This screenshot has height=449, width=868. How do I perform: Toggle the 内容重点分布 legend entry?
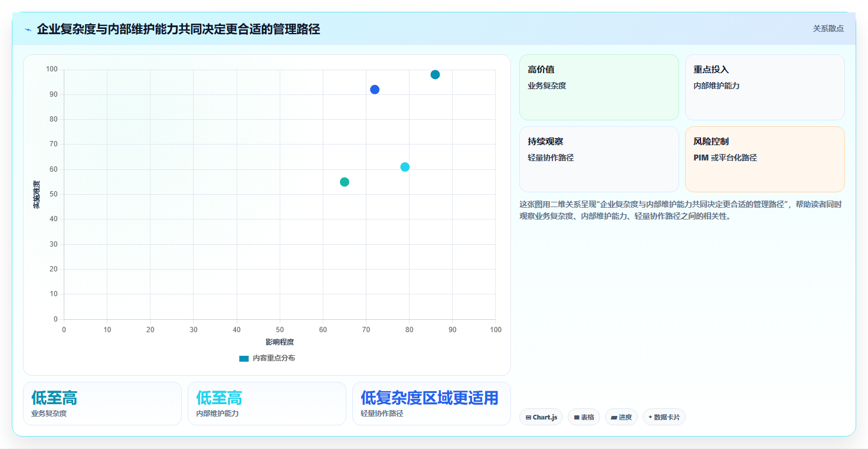[x=267, y=358]
